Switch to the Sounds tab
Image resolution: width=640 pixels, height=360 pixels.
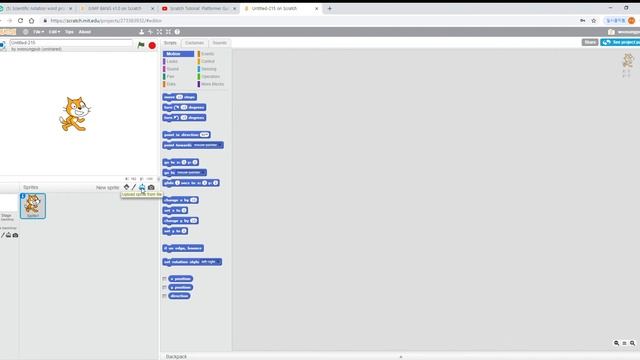pos(220,43)
